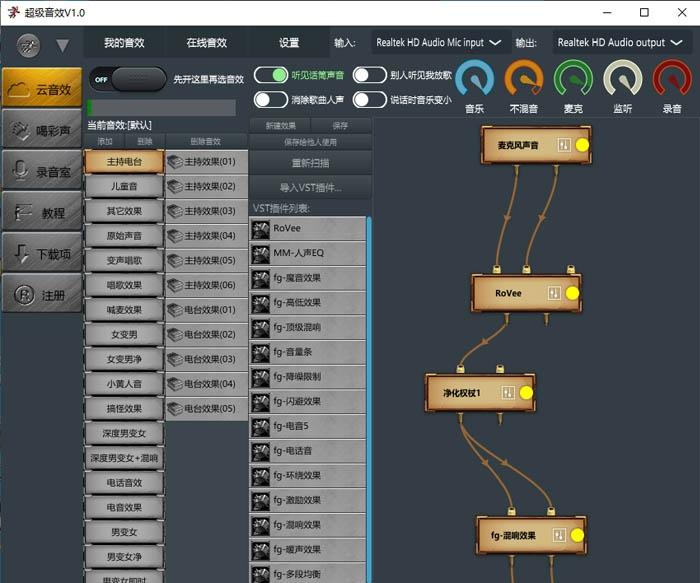
Task: Click the round logo icon at top left
Action: pos(29,45)
